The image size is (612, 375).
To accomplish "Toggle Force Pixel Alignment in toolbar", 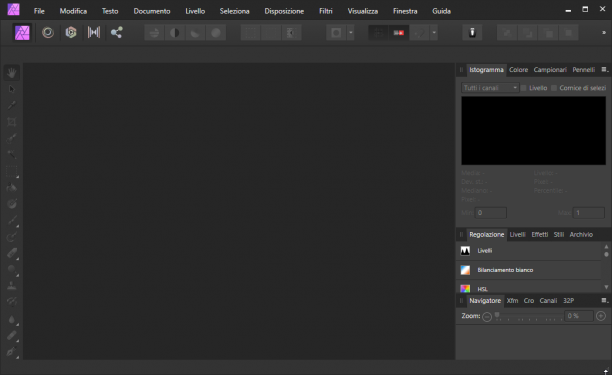I will pyautogui.click(x=378, y=33).
